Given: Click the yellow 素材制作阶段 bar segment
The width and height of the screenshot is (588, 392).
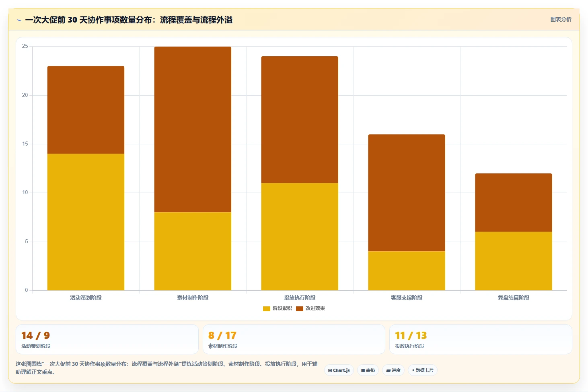Looking at the screenshot, I should (193, 251).
